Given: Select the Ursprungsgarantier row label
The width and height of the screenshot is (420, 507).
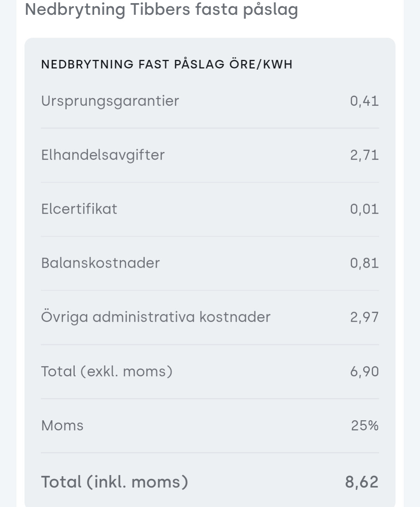Looking at the screenshot, I should 110,101.
